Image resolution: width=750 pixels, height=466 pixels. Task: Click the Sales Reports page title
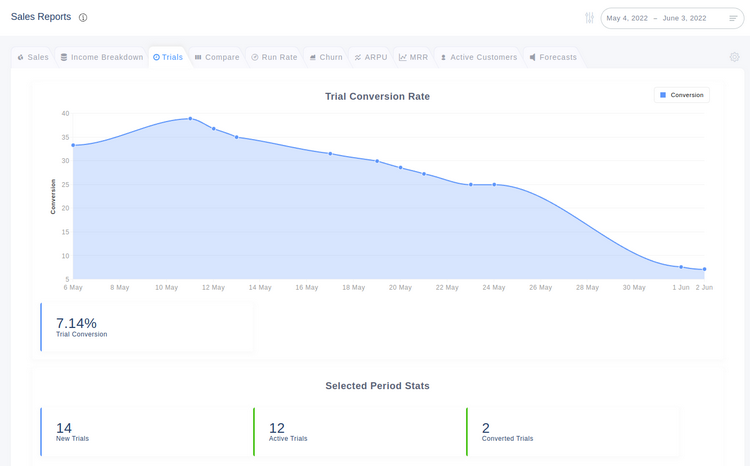41,17
